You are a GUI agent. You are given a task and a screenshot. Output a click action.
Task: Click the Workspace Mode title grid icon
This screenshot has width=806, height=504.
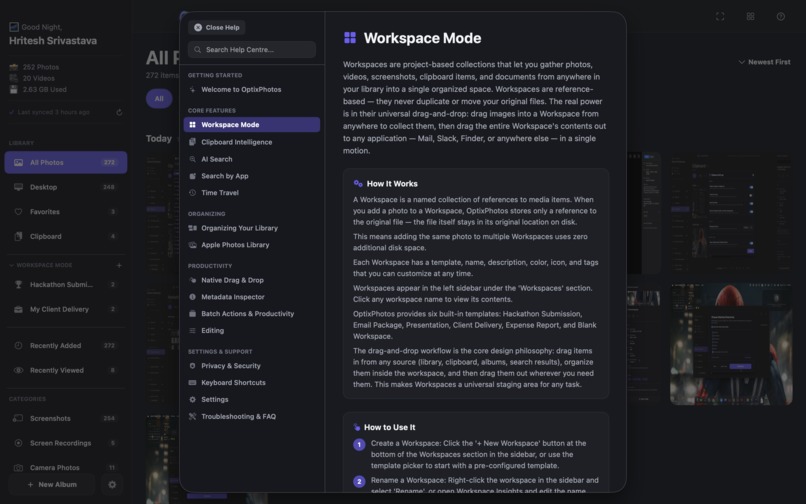click(x=350, y=38)
